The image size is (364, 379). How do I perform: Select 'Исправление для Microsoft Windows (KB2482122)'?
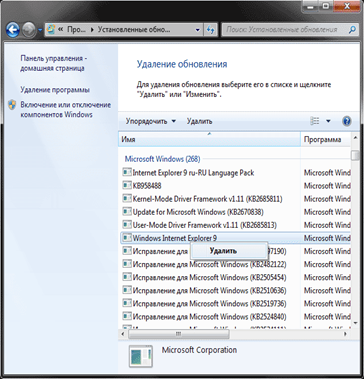click(x=209, y=264)
